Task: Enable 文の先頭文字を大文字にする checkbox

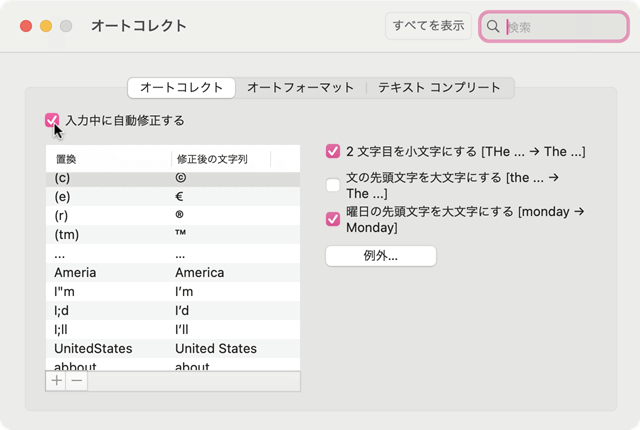Action: 333,185
